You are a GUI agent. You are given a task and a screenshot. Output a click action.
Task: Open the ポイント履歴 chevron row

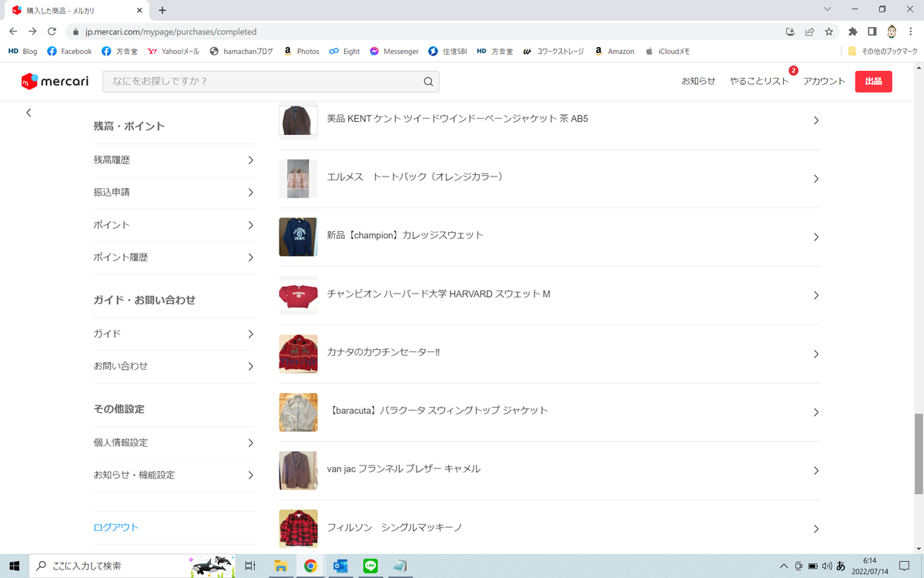coord(174,257)
